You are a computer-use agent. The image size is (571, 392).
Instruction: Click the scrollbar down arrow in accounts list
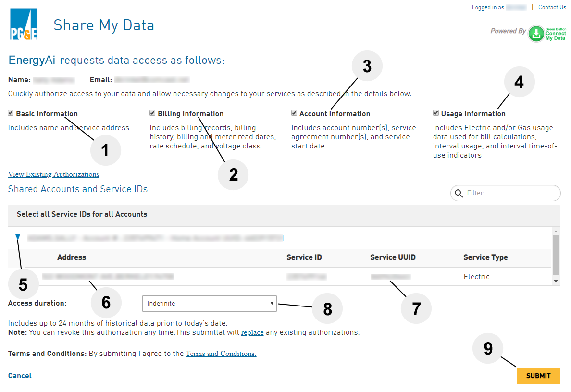(x=556, y=281)
